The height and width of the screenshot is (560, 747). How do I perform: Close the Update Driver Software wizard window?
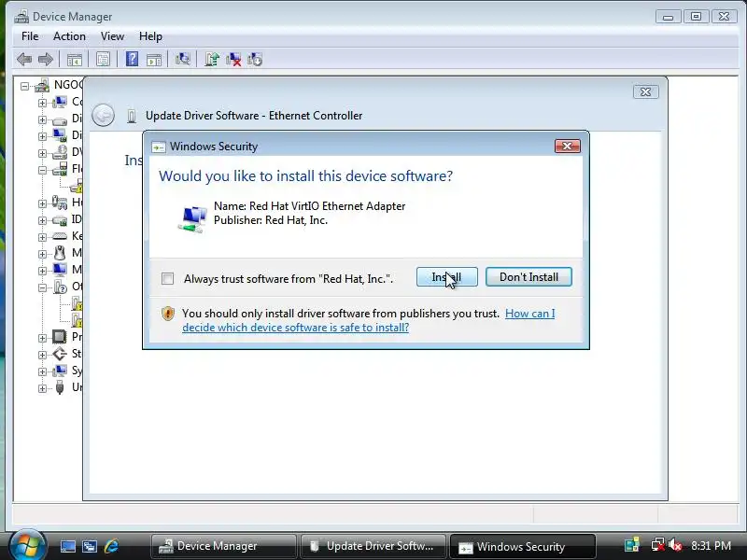pyautogui.click(x=646, y=91)
